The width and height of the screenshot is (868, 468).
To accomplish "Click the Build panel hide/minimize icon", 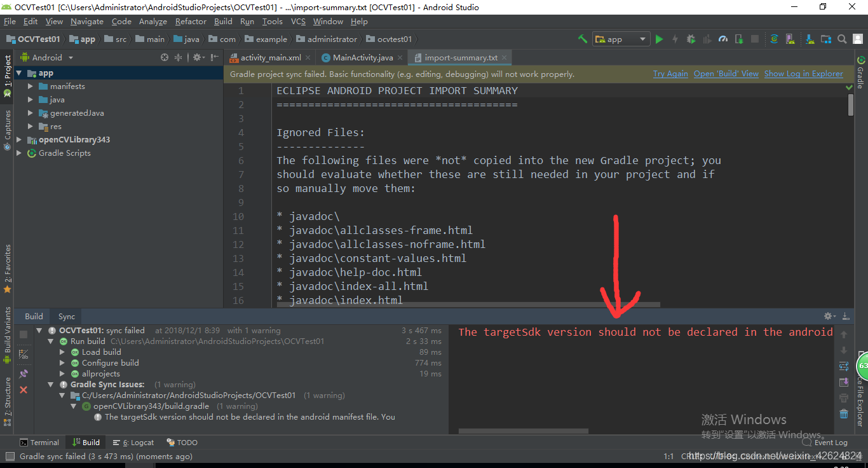I will click(846, 316).
